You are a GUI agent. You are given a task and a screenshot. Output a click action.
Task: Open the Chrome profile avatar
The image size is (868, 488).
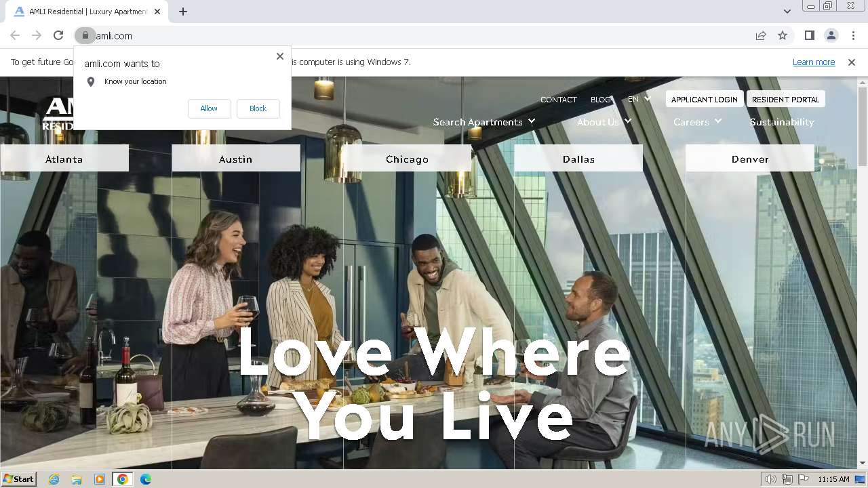[x=831, y=35]
